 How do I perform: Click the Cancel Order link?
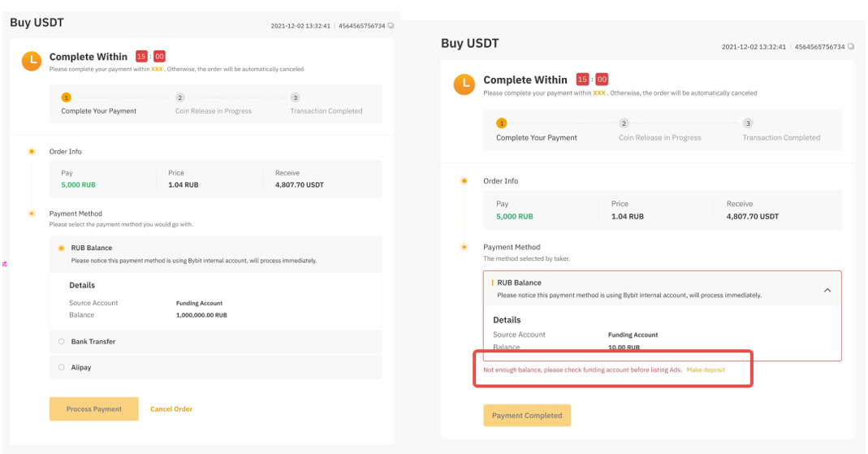(x=171, y=409)
